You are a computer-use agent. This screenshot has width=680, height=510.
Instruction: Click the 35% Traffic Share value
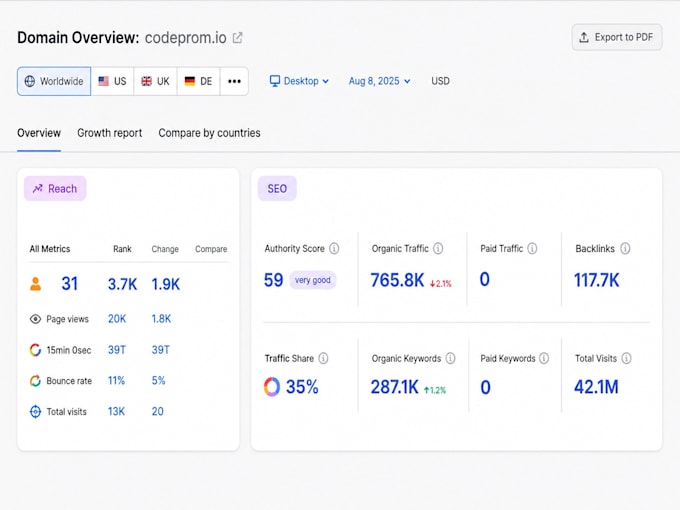pos(302,387)
